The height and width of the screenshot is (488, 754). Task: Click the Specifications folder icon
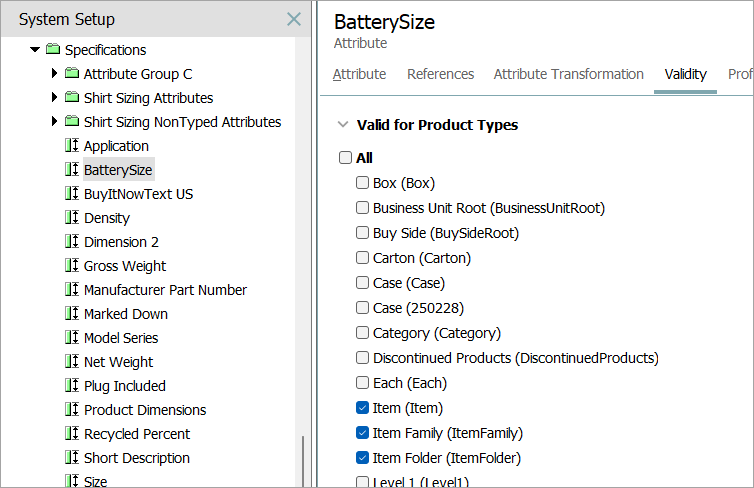pyautogui.click(x=53, y=49)
